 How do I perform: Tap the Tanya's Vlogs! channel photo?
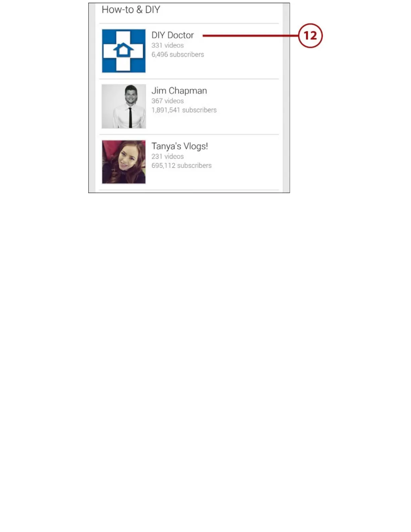click(x=124, y=162)
